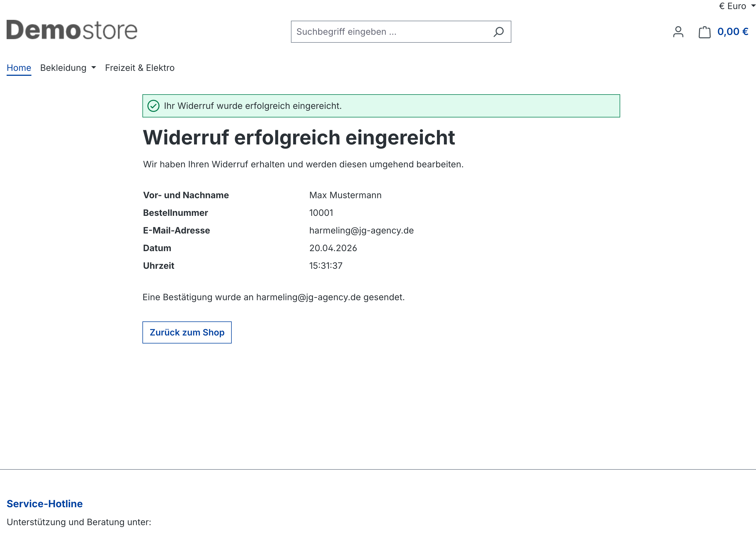Screen dimensions: 756x537
Task: Open the user account icon
Action: tap(678, 32)
